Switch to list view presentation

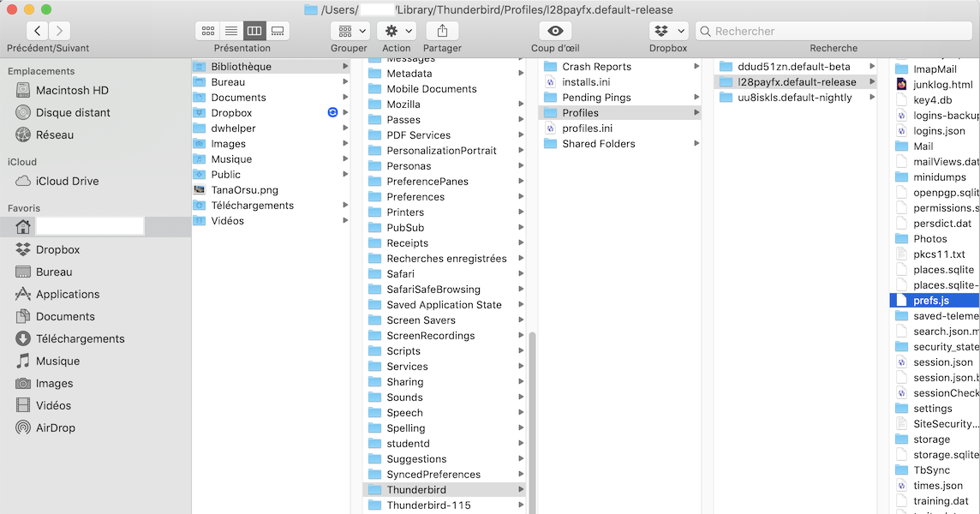[231, 31]
